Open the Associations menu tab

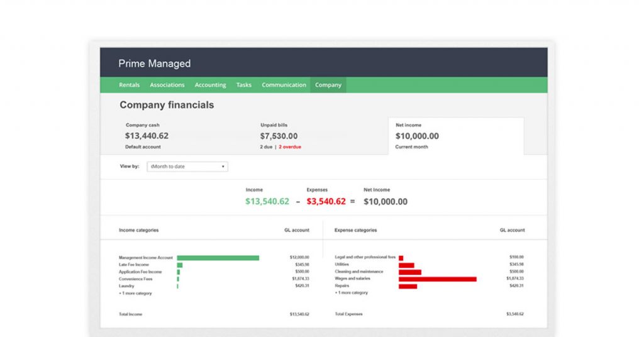click(x=167, y=85)
